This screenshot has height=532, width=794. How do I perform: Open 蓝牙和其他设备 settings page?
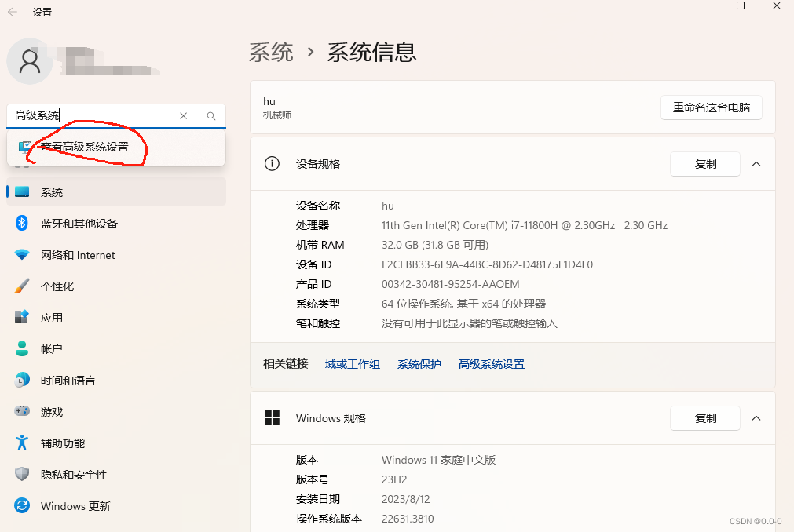(x=116, y=223)
